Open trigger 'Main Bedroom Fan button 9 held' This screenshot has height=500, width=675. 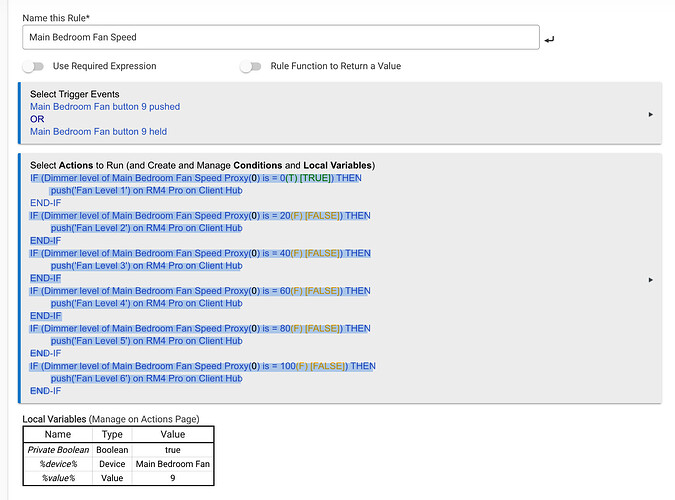click(99, 131)
